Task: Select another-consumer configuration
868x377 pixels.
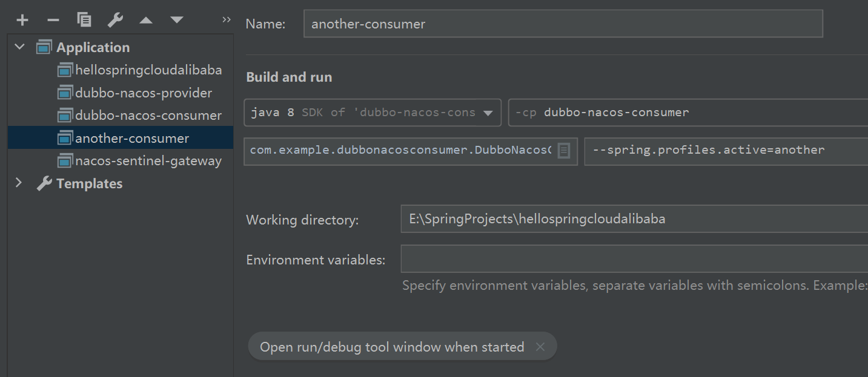Action: (x=121, y=138)
